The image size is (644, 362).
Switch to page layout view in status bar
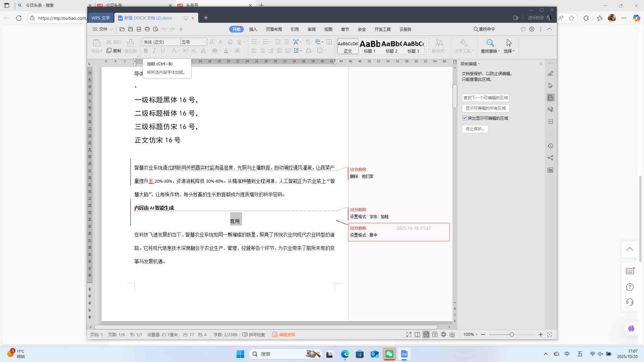point(426,335)
